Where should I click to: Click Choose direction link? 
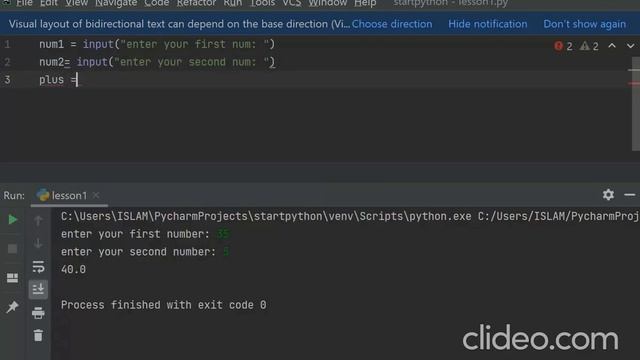(x=392, y=24)
